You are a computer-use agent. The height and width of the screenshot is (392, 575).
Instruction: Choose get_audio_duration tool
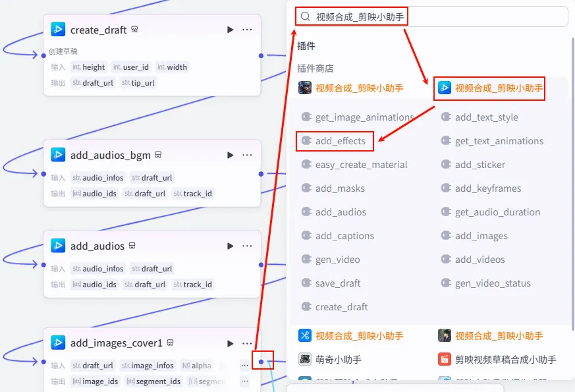click(490, 212)
